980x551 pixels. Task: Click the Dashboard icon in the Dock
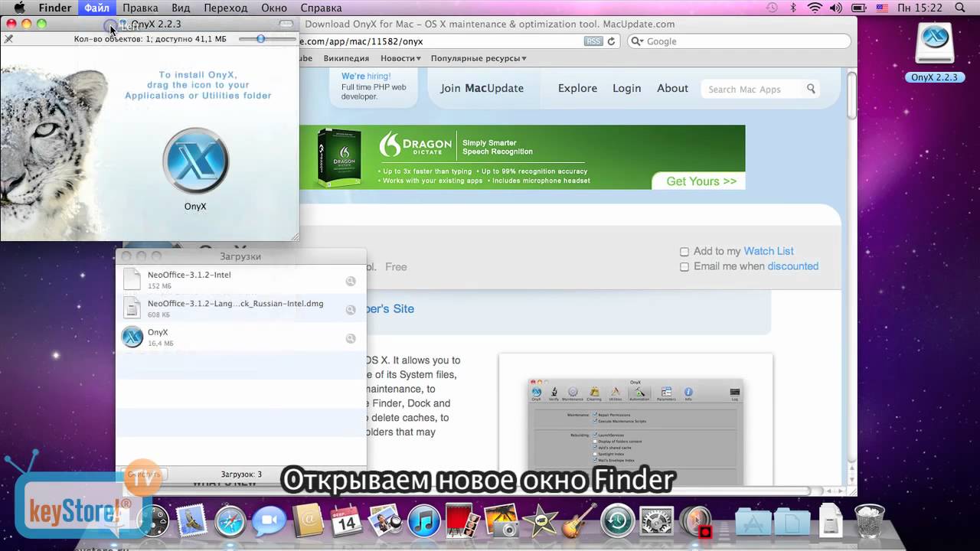(154, 522)
